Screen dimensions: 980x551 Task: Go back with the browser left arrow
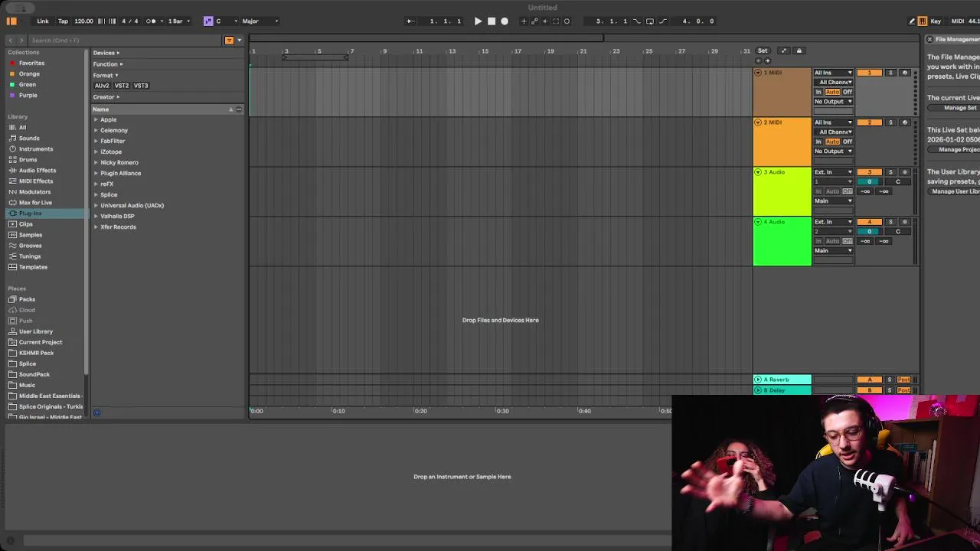point(11,40)
